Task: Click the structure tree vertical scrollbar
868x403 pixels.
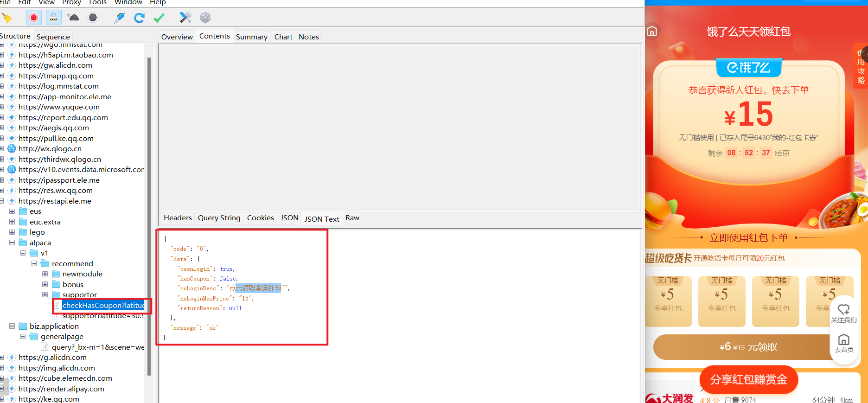Action: point(149,217)
